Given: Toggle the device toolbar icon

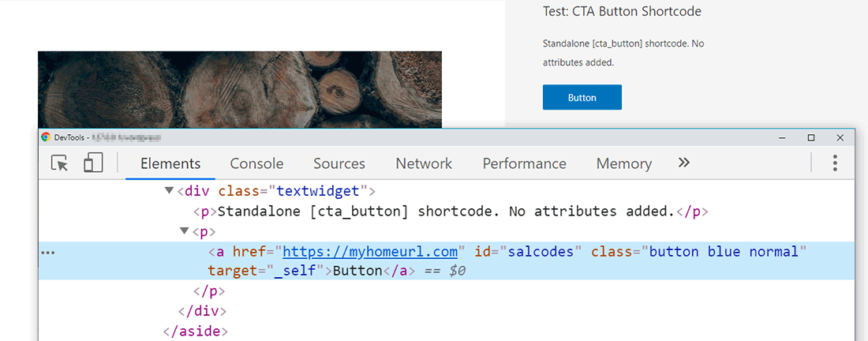Looking at the screenshot, I should tap(93, 163).
